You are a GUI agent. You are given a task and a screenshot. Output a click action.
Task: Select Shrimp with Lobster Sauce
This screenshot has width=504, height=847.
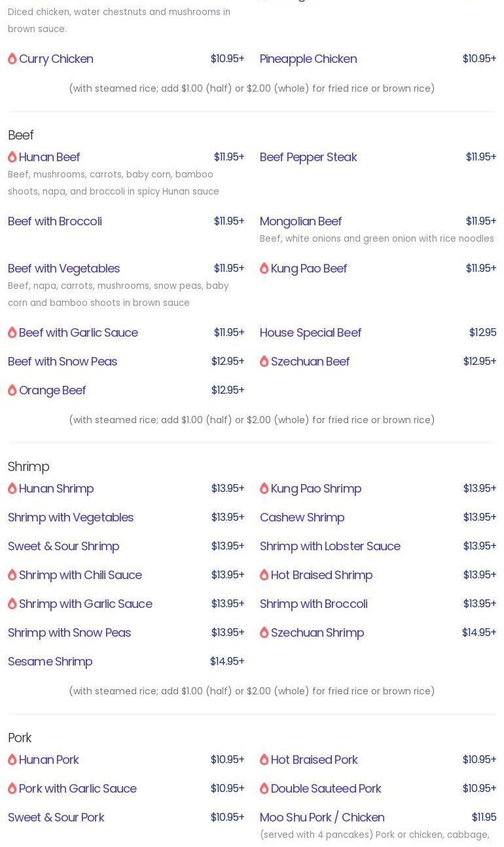tap(330, 546)
